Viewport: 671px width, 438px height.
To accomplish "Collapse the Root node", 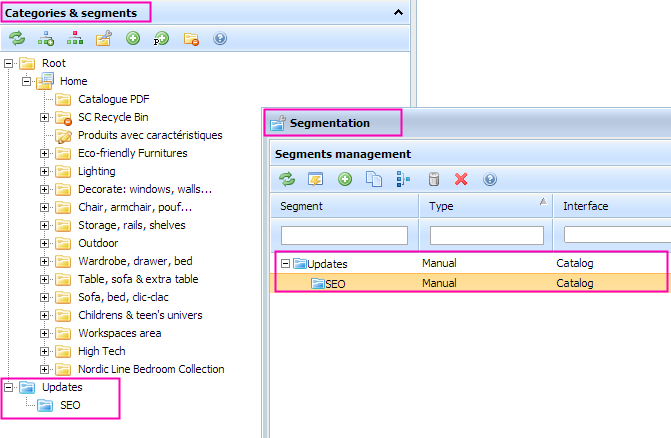I will point(8,63).
